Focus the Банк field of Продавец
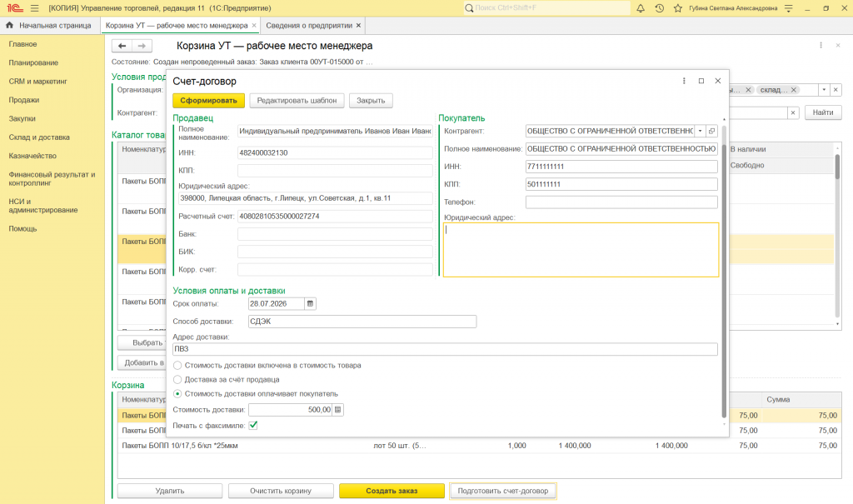Image resolution: width=853 pixels, height=504 pixels. [x=335, y=234]
